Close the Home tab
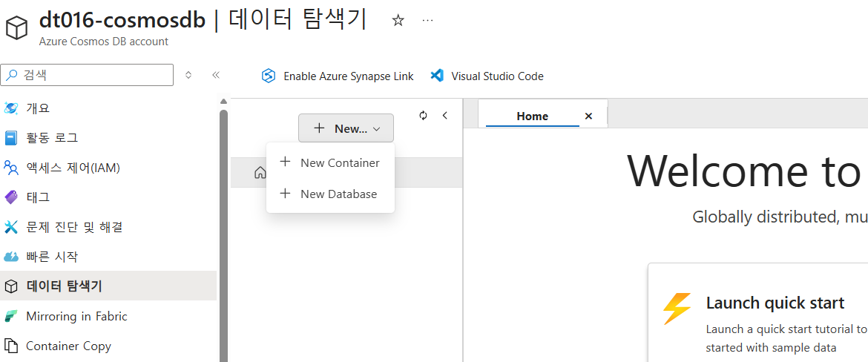 click(x=588, y=116)
